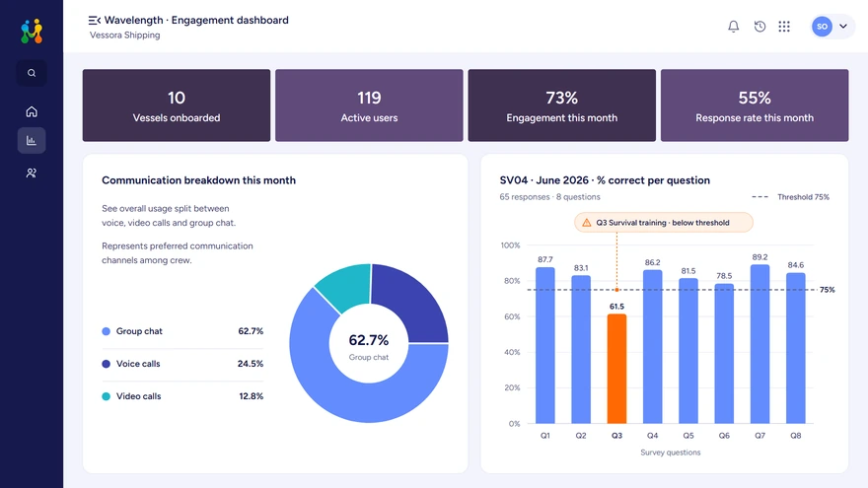Select the Video calls legend row label
The height and width of the screenshot is (488, 868).
click(x=138, y=396)
